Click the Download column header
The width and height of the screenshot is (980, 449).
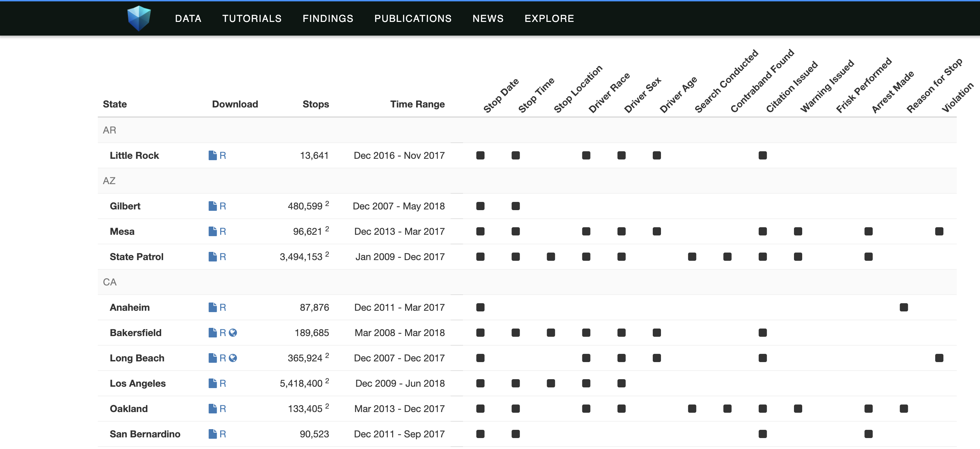235,104
